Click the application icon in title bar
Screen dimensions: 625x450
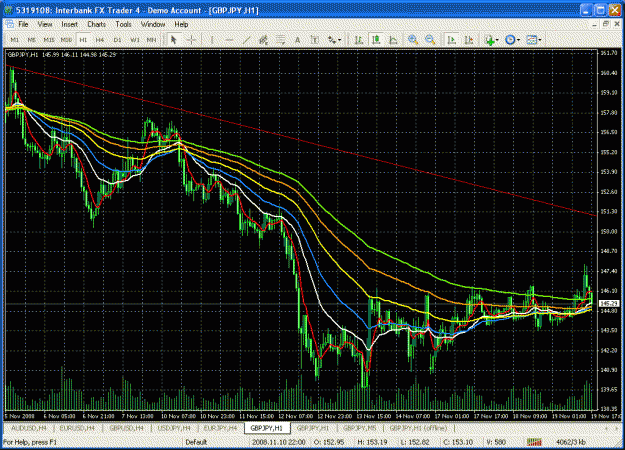pos(8,10)
